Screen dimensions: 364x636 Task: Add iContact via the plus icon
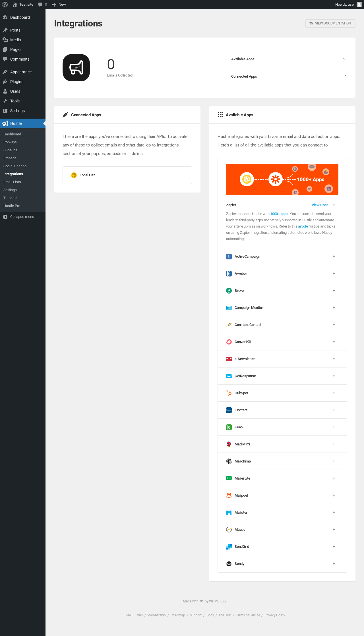pyautogui.click(x=334, y=410)
